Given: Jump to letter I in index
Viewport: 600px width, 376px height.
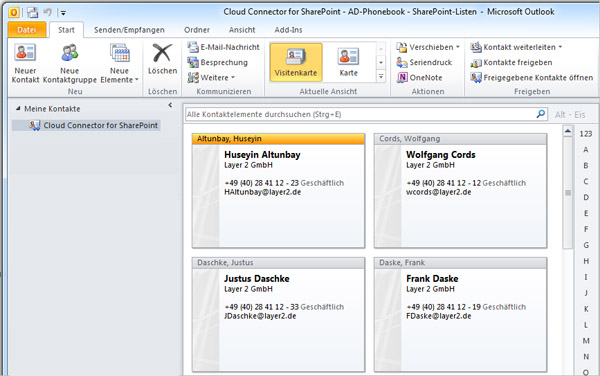Looking at the screenshot, I should point(586,277).
